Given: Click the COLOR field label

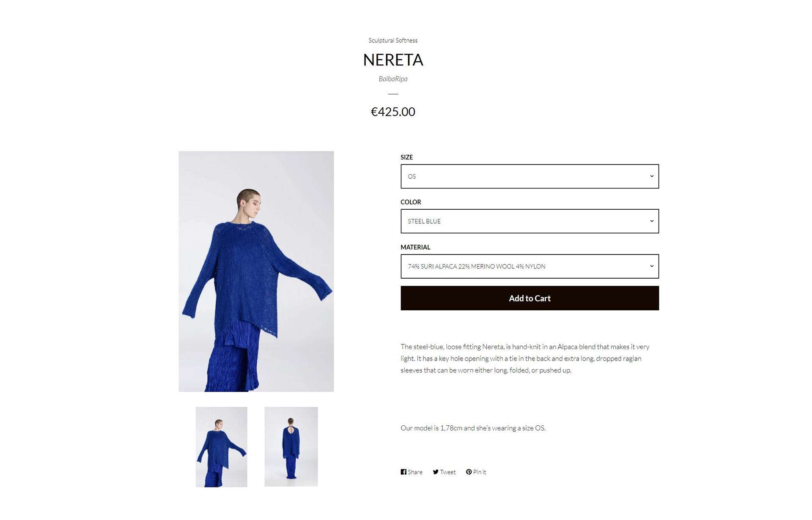Looking at the screenshot, I should (x=411, y=202).
